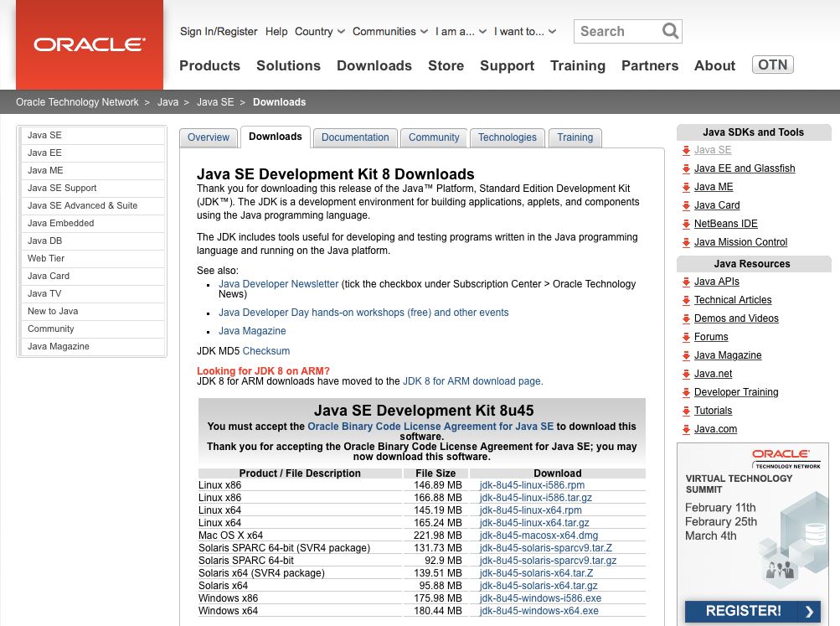Click Sign In/Register link
The image size is (840, 626).
click(219, 32)
